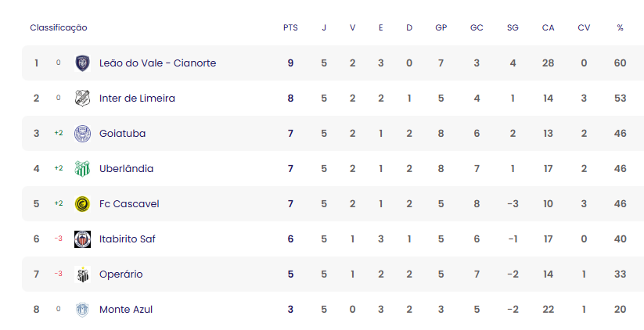The image size is (644, 330).
Task: Click the SG column header
Action: pyautogui.click(x=513, y=28)
